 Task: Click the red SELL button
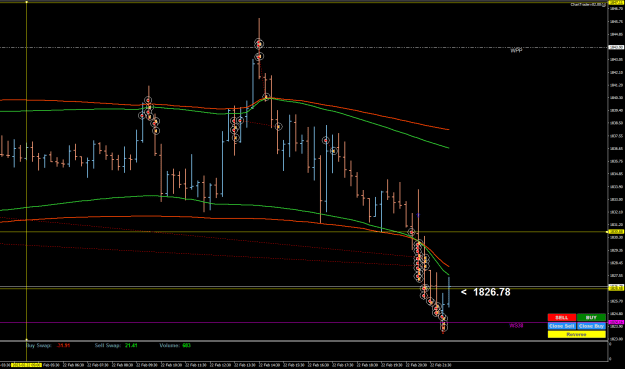click(562, 318)
